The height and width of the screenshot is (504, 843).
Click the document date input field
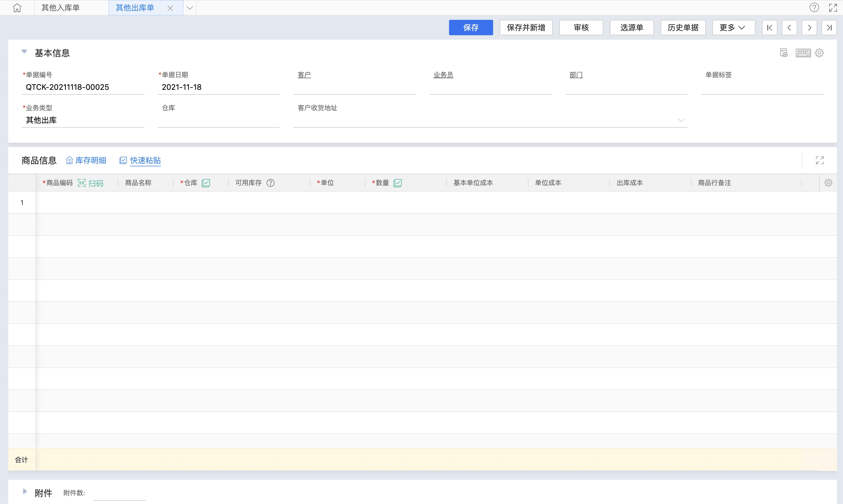pos(218,87)
